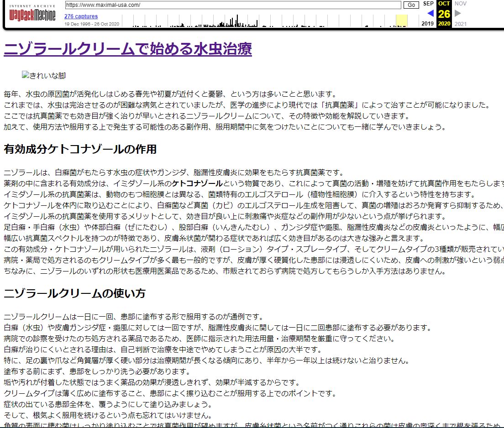Click the yellow highlighted region on timeline
504x428 pixels.
401,21
